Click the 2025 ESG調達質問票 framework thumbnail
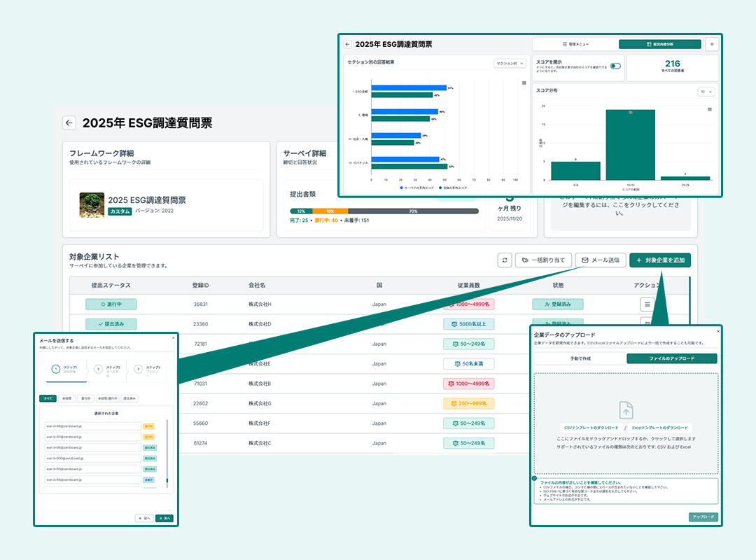This screenshot has width=756, height=560. [x=92, y=205]
